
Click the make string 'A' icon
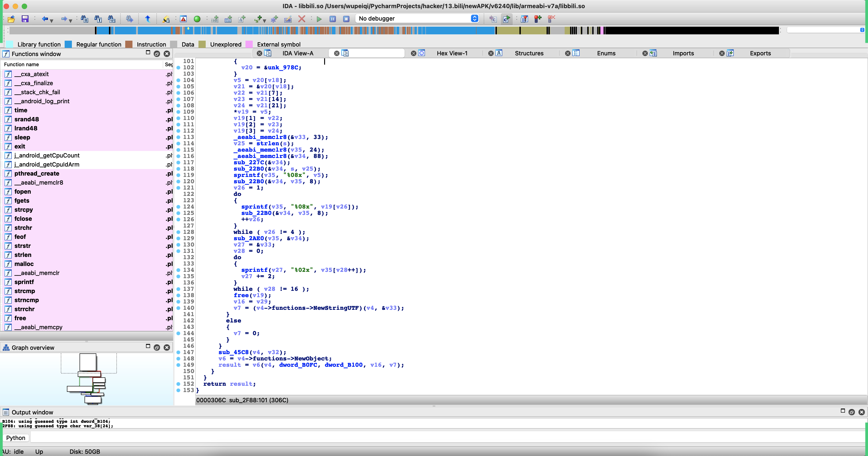point(242,19)
